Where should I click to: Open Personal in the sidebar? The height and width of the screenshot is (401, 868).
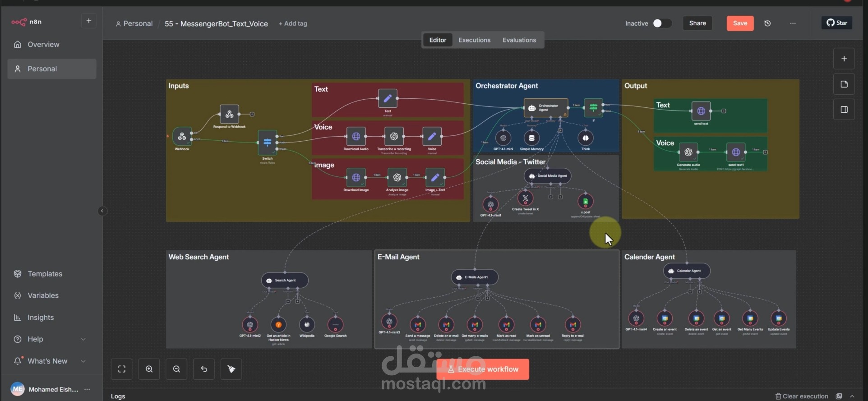click(51, 69)
